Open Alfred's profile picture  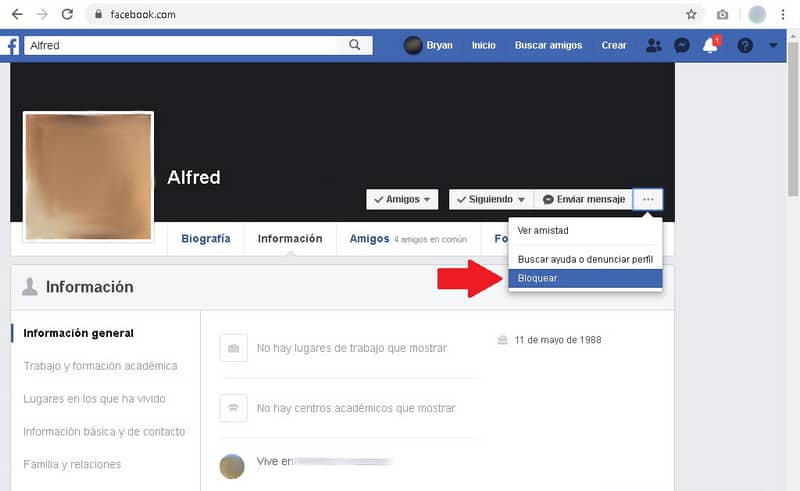88,176
